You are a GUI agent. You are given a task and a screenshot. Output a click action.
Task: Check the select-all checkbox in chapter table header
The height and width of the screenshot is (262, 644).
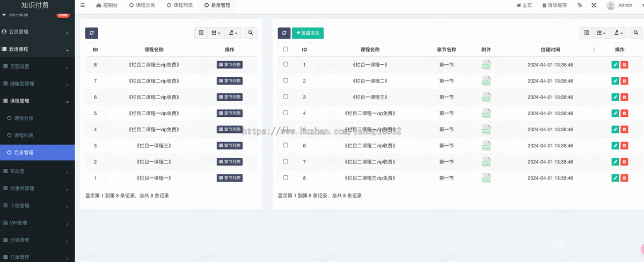click(x=286, y=49)
